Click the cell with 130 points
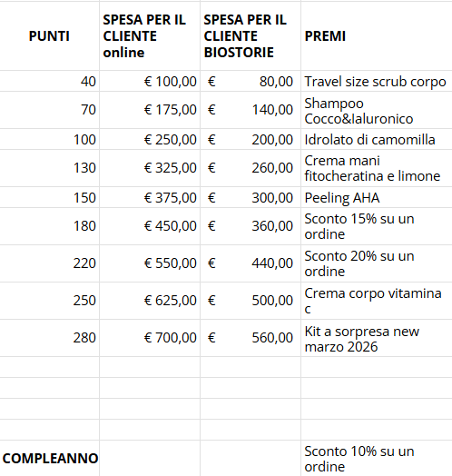Viewport: 452px width, 476px height. pyautogui.click(x=49, y=168)
